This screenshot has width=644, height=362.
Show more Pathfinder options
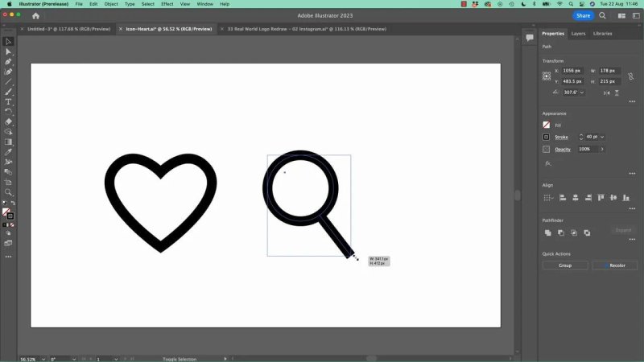coord(632,239)
